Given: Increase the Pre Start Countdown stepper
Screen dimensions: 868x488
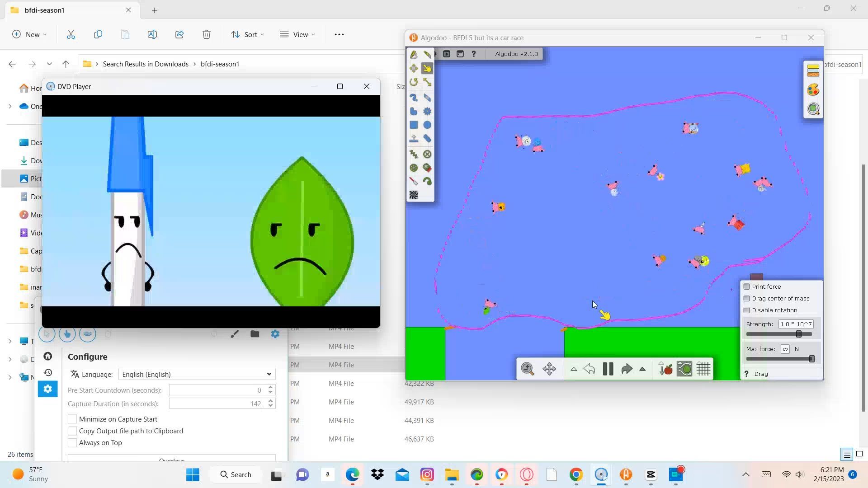Looking at the screenshot, I should point(270,387).
